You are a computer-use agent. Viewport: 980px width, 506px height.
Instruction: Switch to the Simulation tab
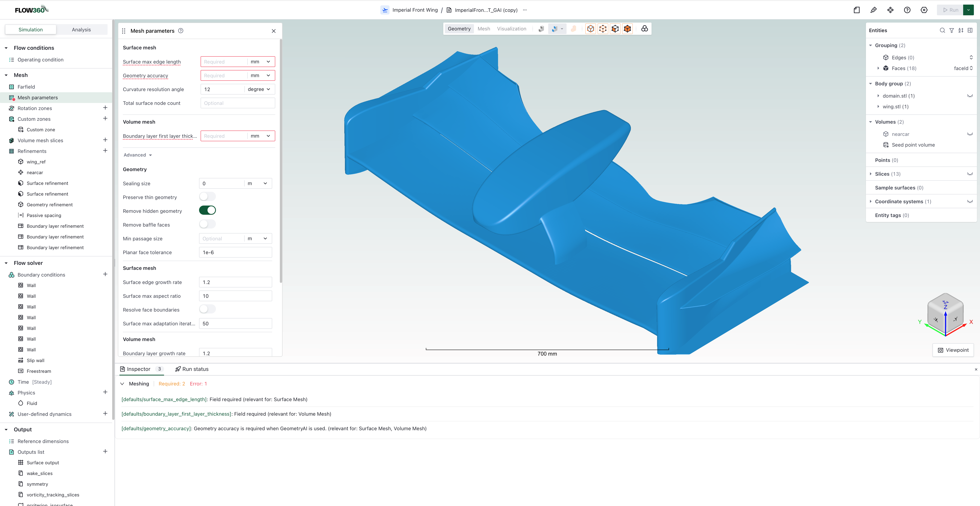pyautogui.click(x=30, y=30)
